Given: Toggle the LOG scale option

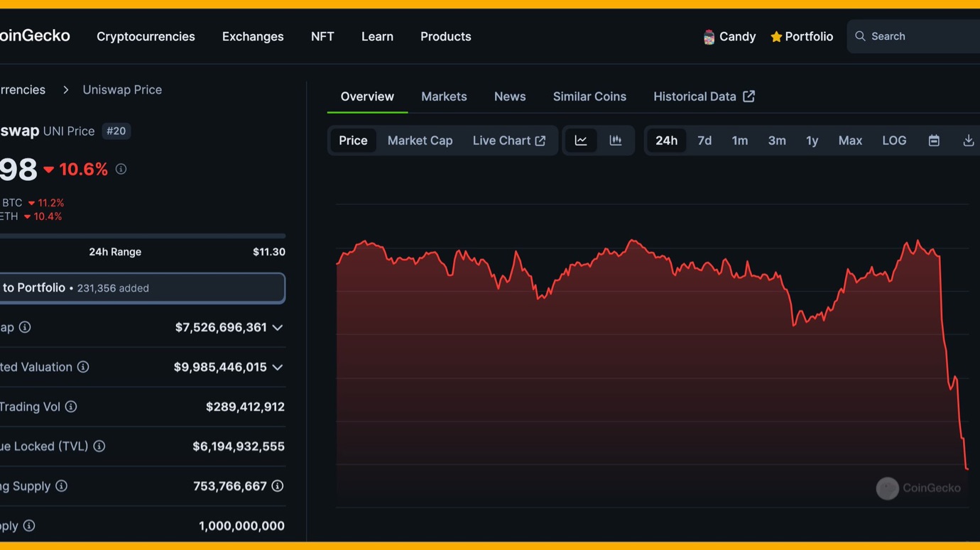Looking at the screenshot, I should pyautogui.click(x=894, y=141).
